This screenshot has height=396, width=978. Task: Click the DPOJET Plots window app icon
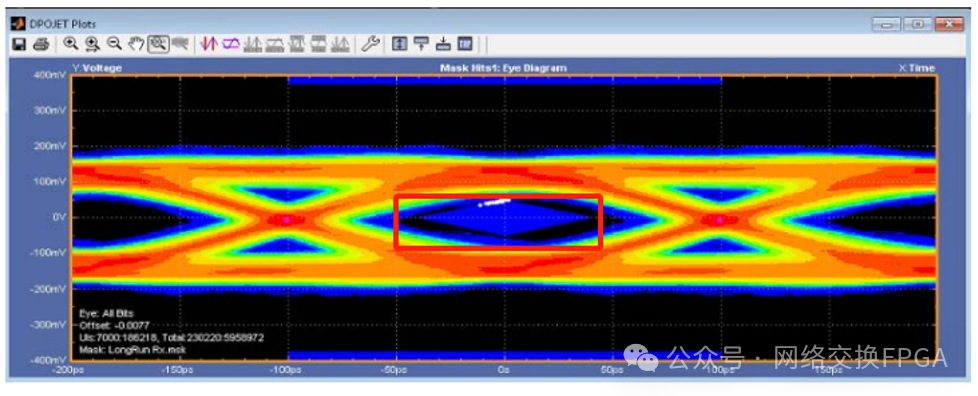pyautogui.click(x=19, y=25)
